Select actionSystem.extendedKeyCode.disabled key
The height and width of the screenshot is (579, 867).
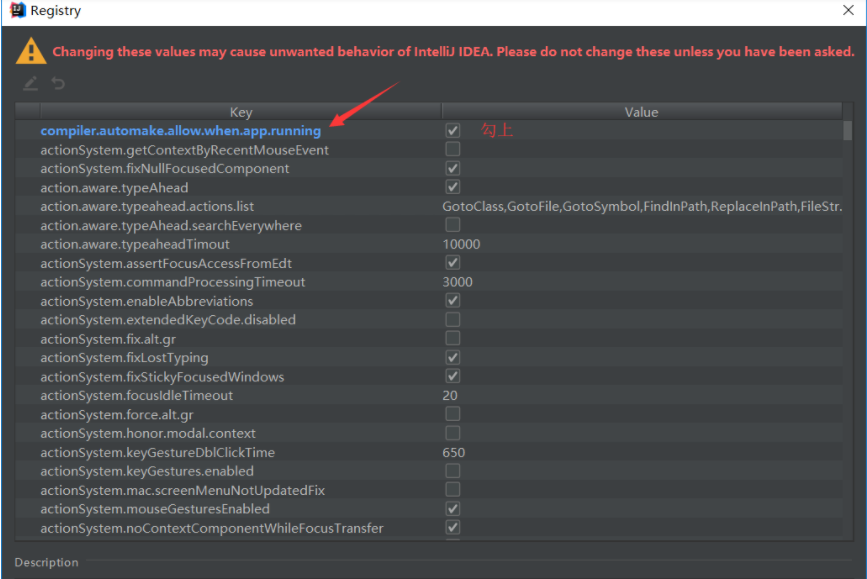(168, 320)
